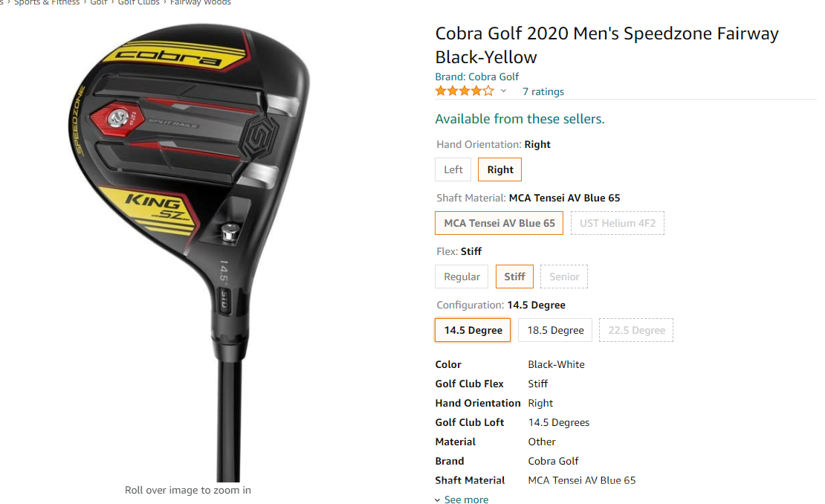Image resolution: width=825 pixels, height=504 pixels.
Task: Select Left hand orientation
Action: pyautogui.click(x=453, y=169)
